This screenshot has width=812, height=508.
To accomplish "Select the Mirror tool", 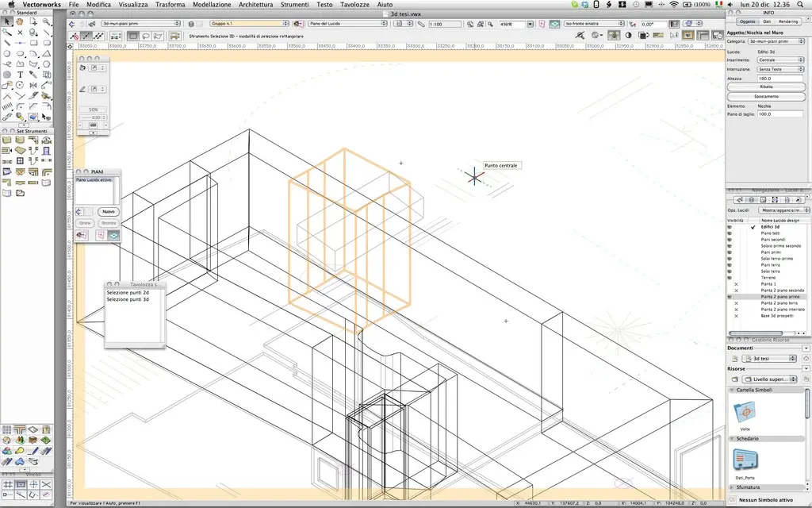I will coord(33,85).
